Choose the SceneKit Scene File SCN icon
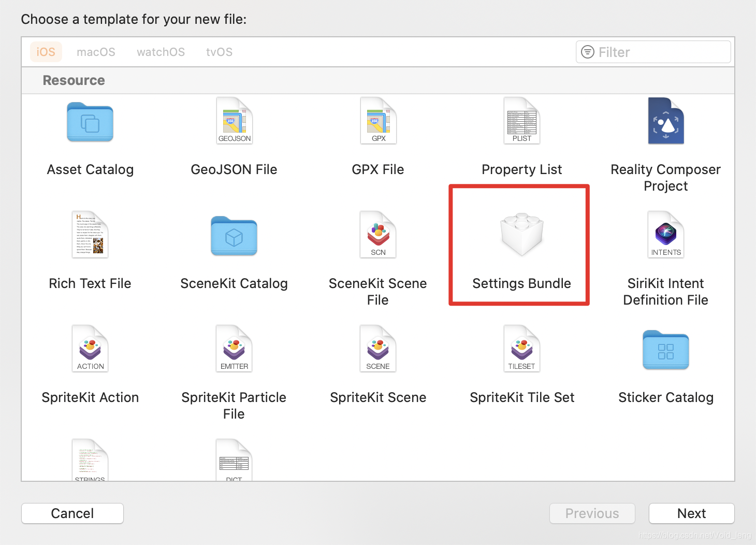This screenshot has width=756, height=545. tap(378, 235)
